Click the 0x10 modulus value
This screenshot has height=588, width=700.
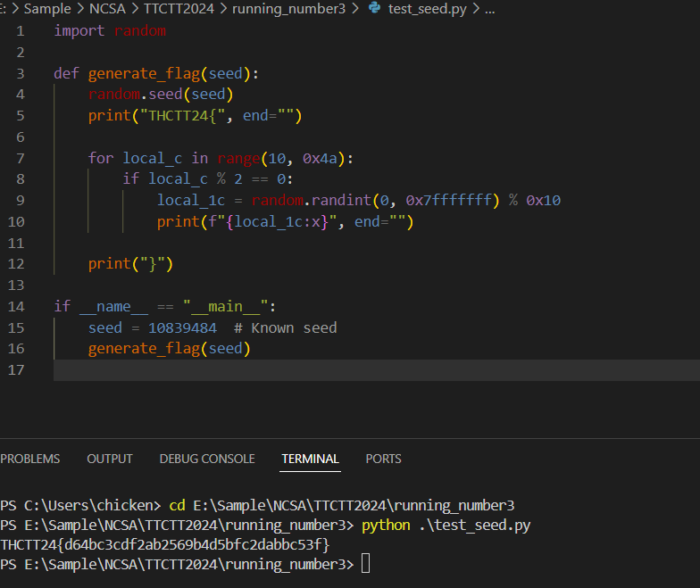click(543, 200)
